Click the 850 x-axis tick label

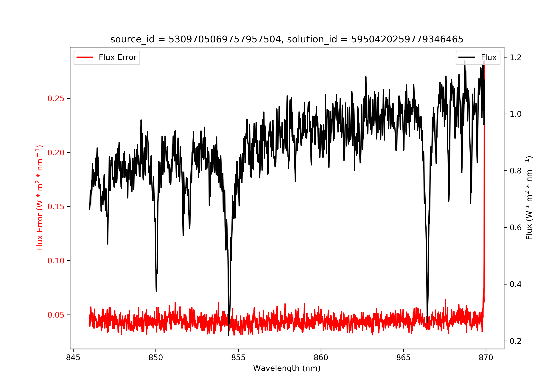point(156,358)
